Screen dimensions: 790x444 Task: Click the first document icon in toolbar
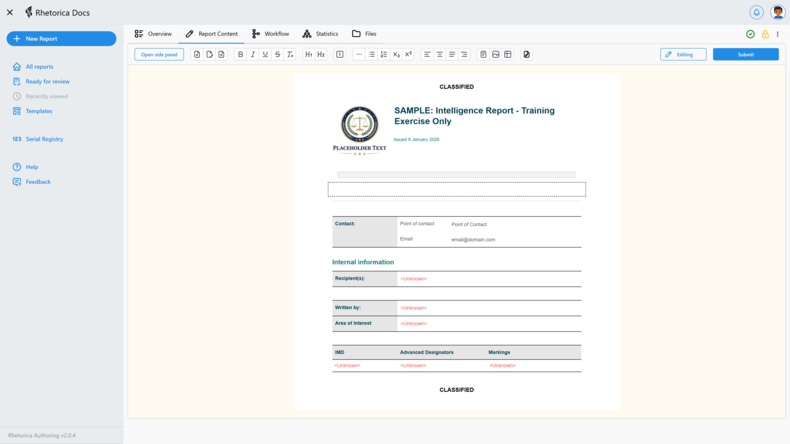point(197,54)
